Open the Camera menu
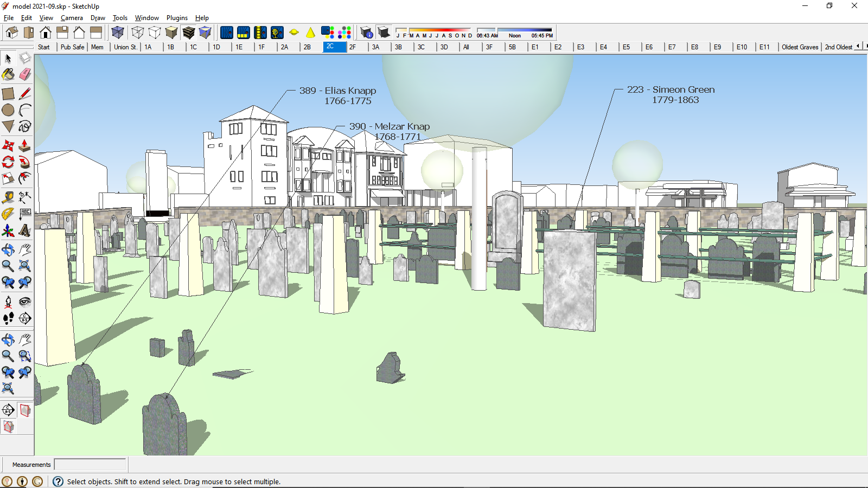The height and width of the screenshot is (488, 868). click(72, 18)
